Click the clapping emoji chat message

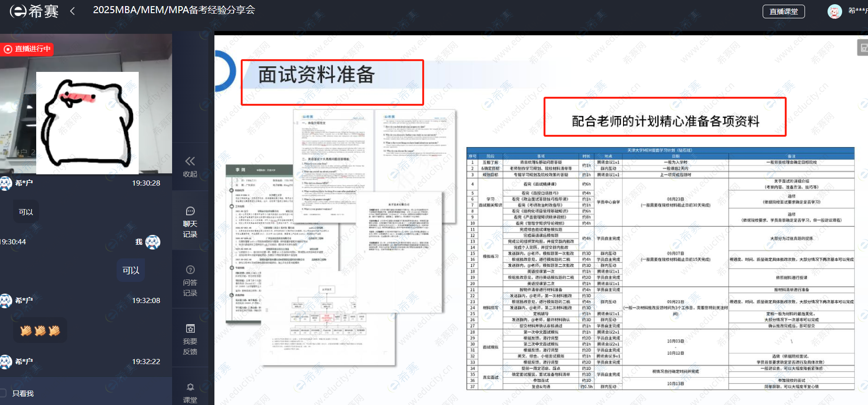pyautogui.click(x=40, y=331)
